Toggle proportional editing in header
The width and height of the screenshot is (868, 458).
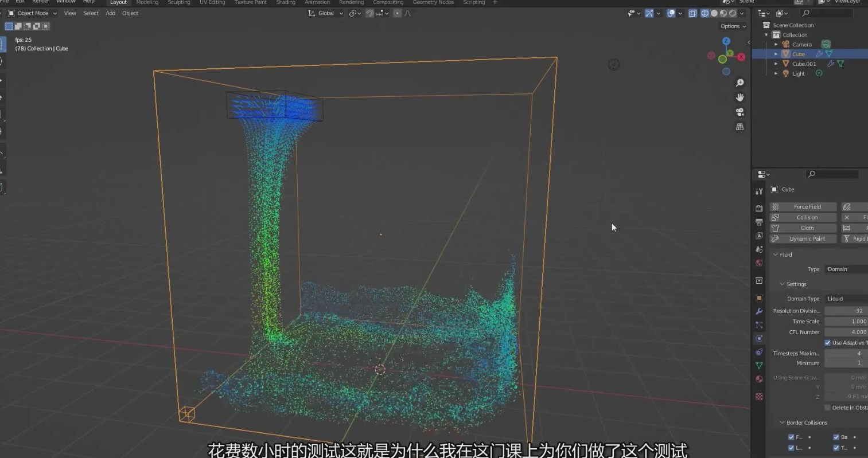tap(397, 13)
